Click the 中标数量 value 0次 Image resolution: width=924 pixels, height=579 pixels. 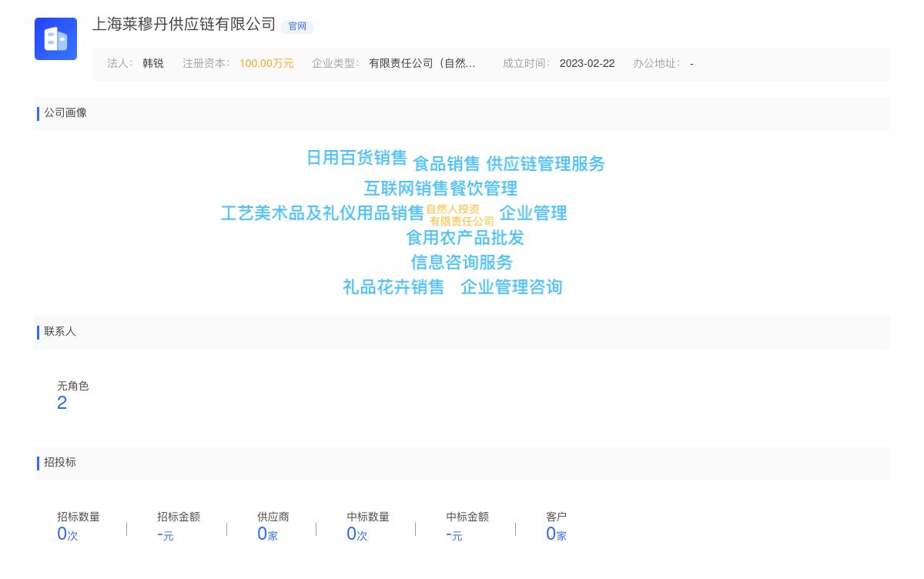pyautogui.click(x=357, y=534)
